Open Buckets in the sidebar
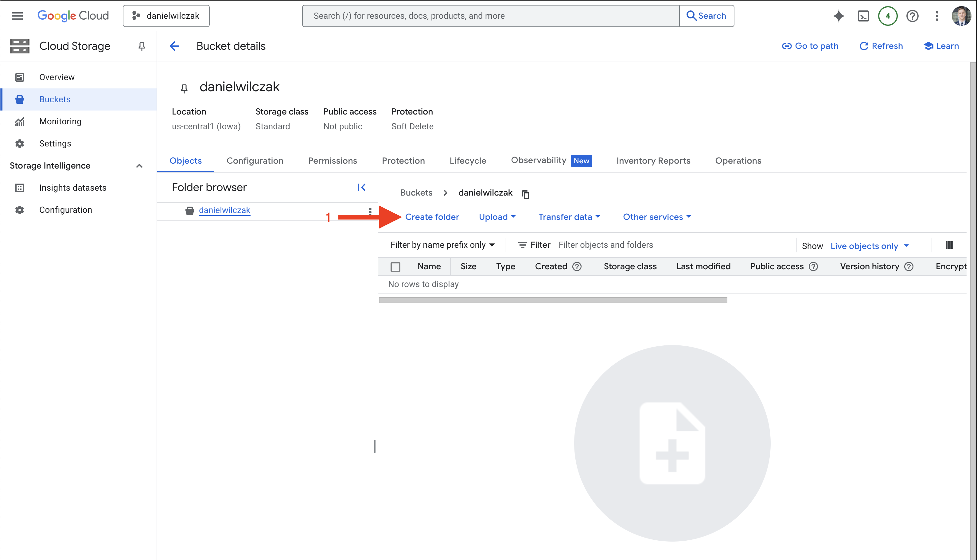977x560 pixels. pos(79,99)
